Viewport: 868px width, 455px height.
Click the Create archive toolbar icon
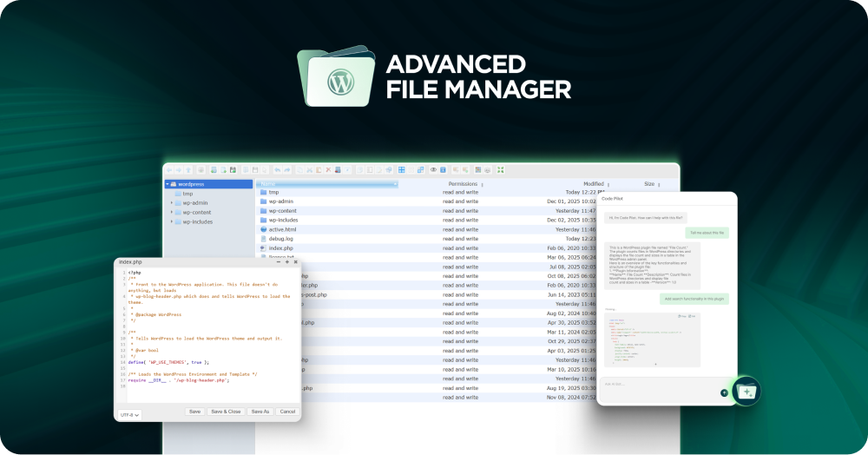pyautogui.click(x=465, y=170)
